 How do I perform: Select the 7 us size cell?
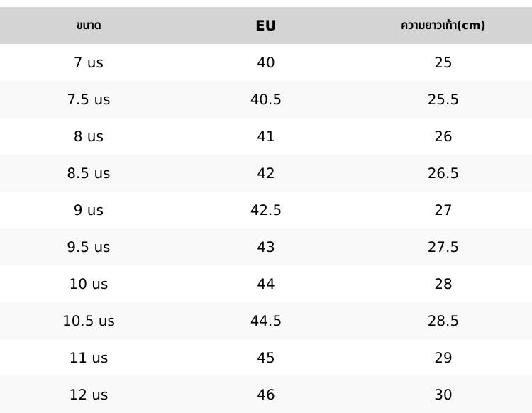point(89,62)
